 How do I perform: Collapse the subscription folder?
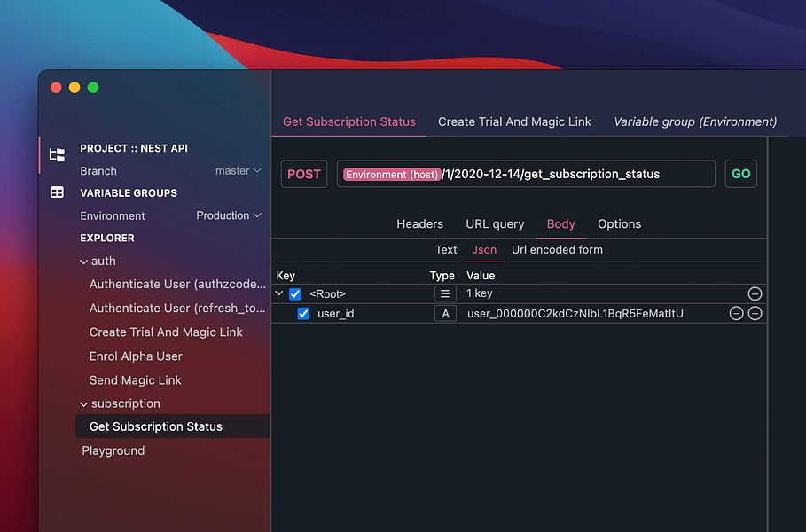pyautogui.click(x=83, y=404)
